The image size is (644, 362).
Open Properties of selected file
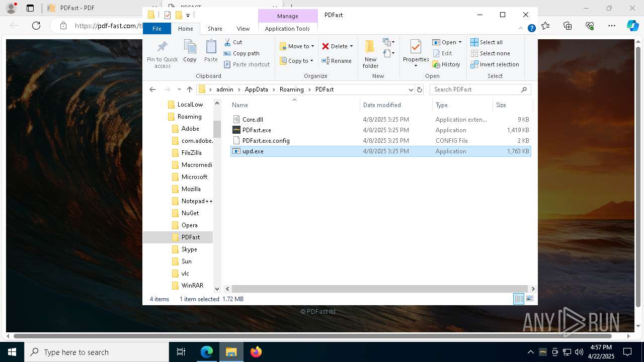click(x=416, y=54)
